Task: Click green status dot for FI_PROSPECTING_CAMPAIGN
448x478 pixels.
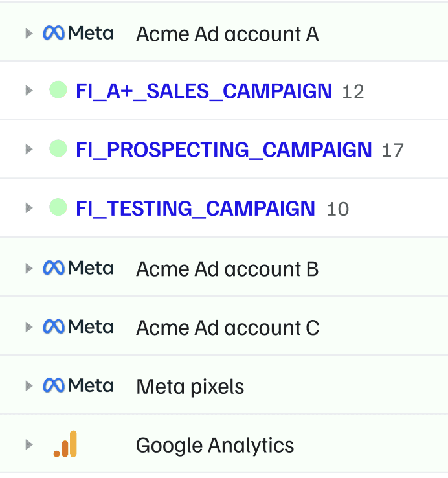Action: pyautogui.click(x=58, y=149)
